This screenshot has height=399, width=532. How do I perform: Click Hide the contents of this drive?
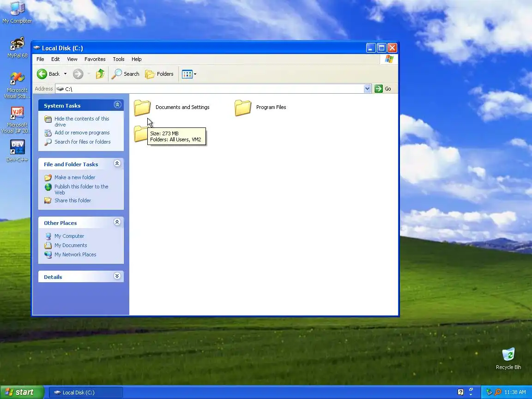[82, 121]
